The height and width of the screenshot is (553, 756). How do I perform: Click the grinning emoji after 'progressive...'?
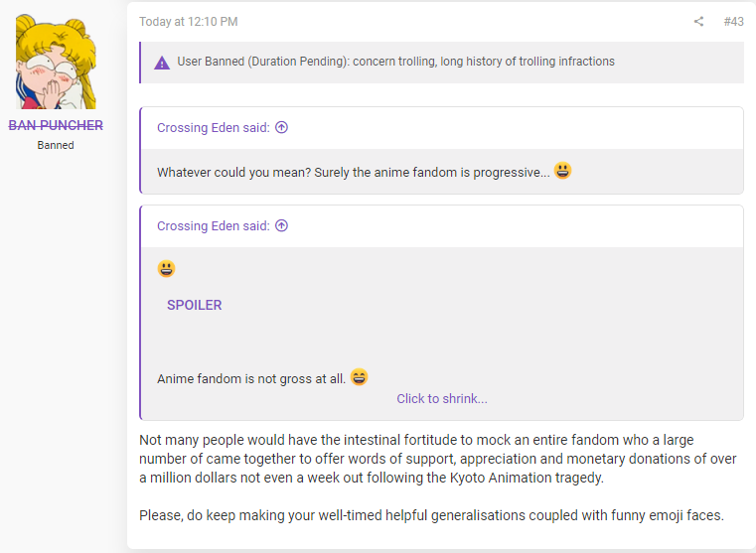562,171
